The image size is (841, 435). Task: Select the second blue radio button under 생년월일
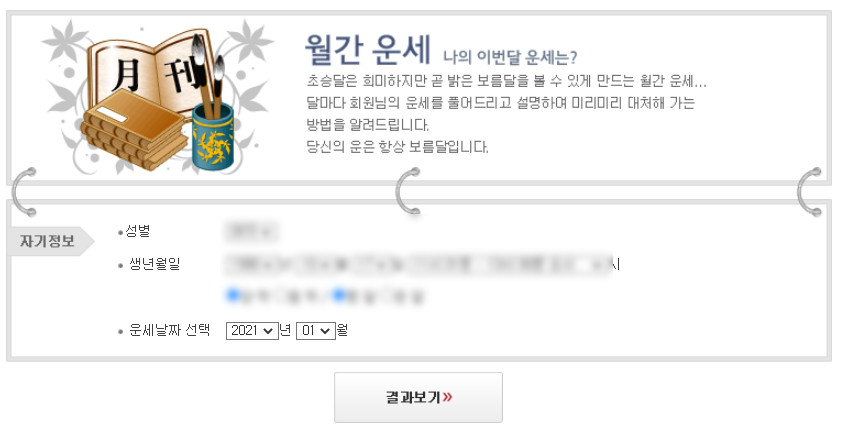click(x=339, y=294)
